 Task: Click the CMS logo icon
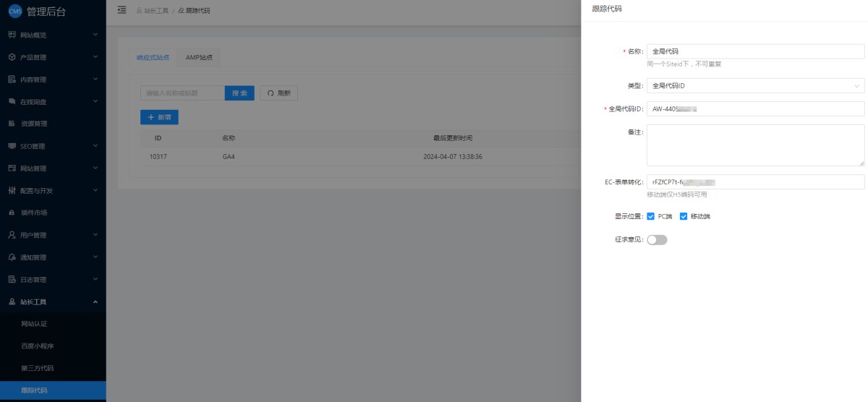click(x=15, y=11)
